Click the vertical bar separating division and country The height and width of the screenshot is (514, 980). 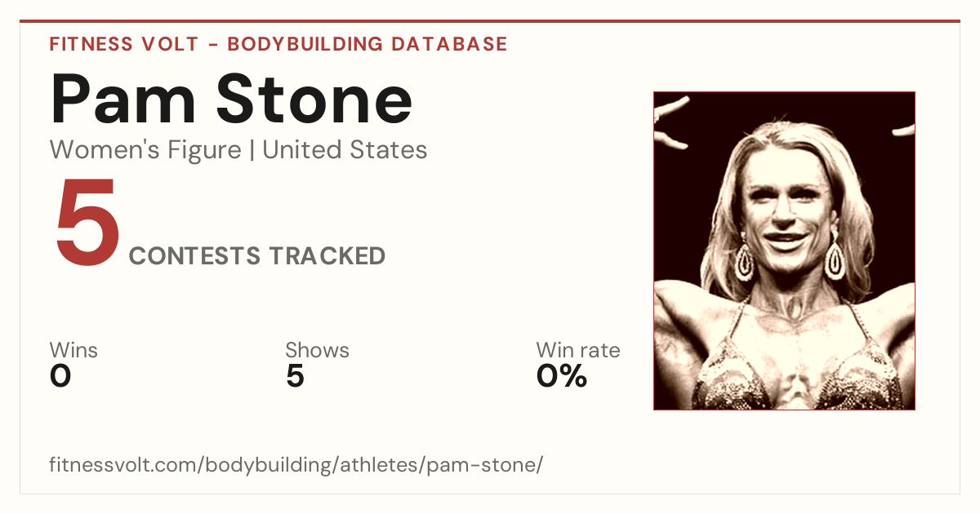pos(252,150)
